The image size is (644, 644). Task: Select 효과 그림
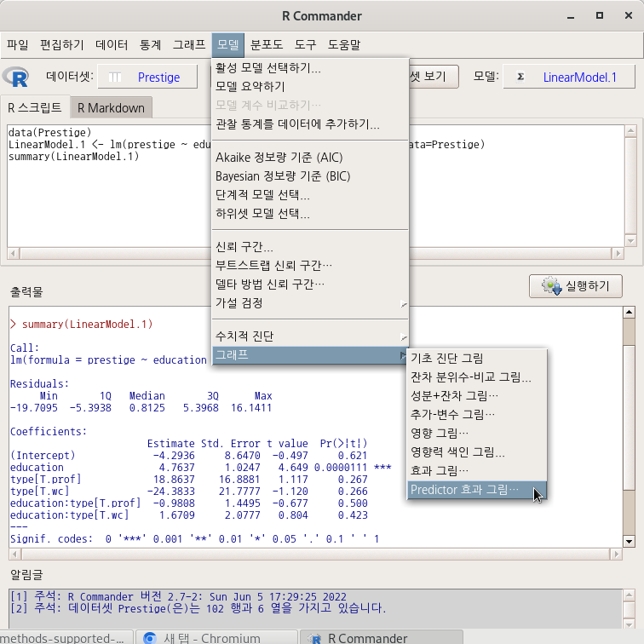point(477,471)
